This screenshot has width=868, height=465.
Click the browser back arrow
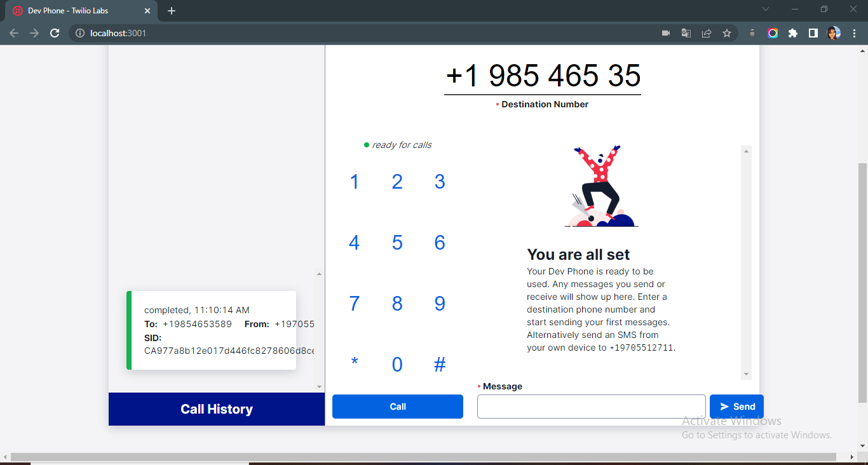(14, 33)
